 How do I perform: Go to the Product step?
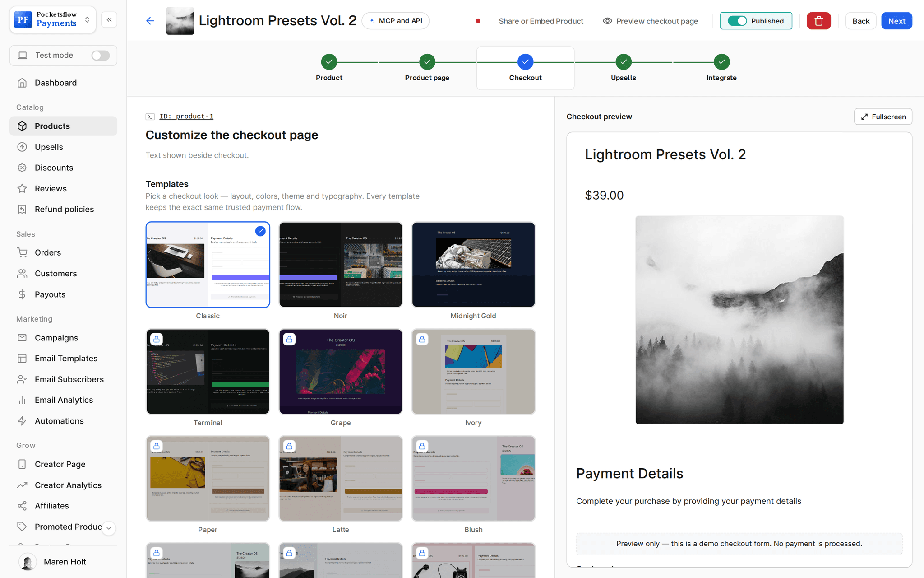pos(329,68)
